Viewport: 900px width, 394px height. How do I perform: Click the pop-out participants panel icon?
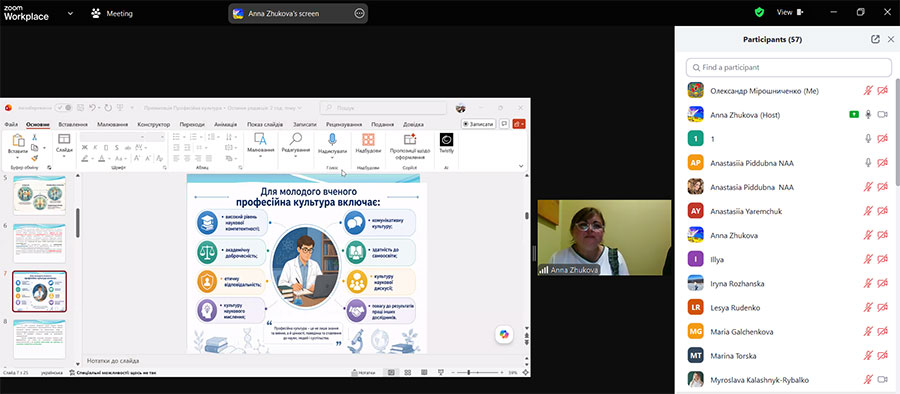click(x=875, y=40)
